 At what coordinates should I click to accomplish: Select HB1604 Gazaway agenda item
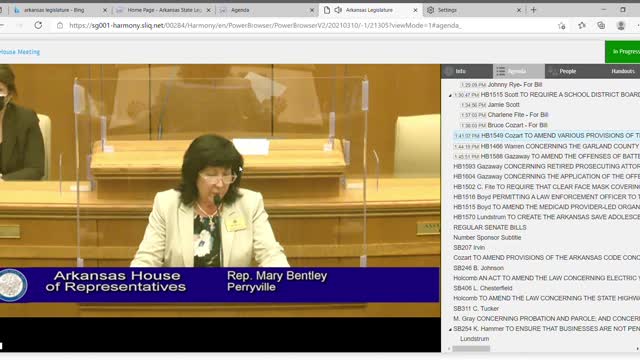click(x=546, y=176)
